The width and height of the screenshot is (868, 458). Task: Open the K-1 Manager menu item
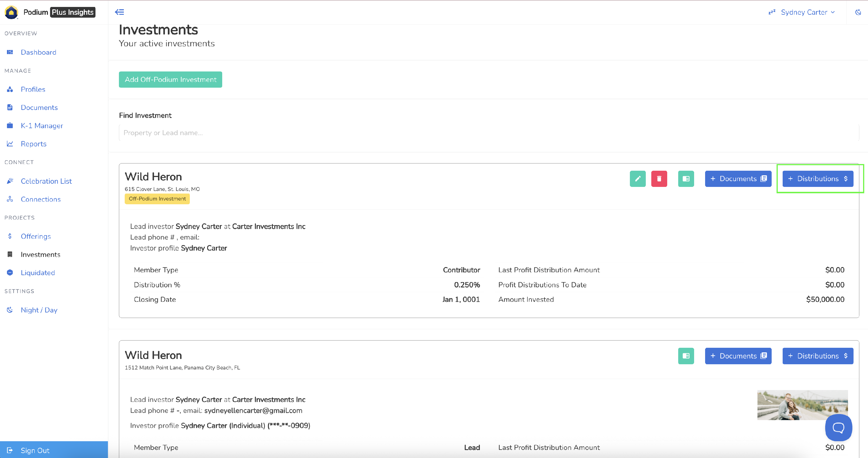pyautogui.click(x=42, y=126)
